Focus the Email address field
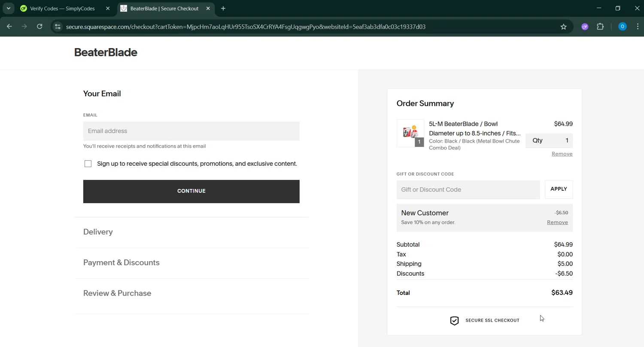The height and width of the screenshot is (347, 644). [x=191, y=131]
